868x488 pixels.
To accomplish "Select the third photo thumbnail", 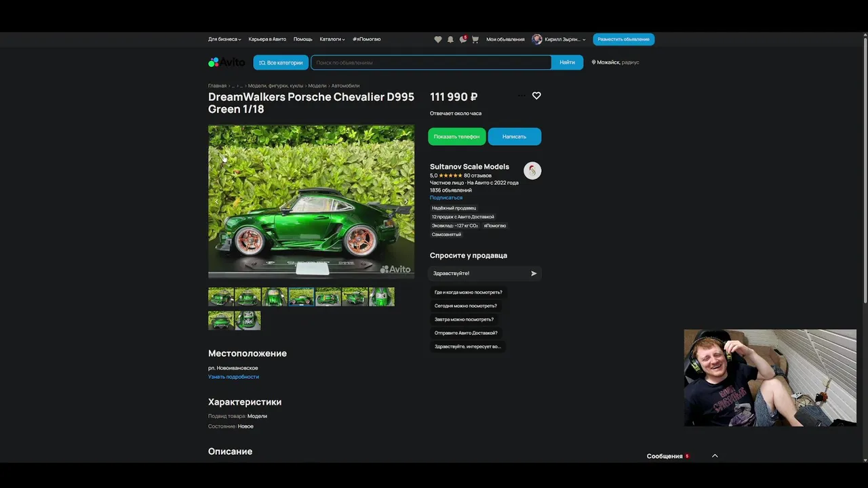I will 275,297.
